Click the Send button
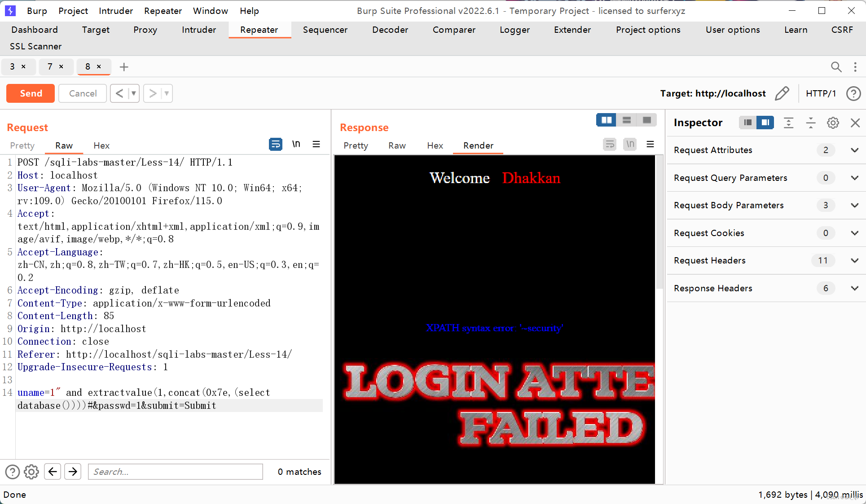Viewport: 866px width, 504px height. pos(31,93)
